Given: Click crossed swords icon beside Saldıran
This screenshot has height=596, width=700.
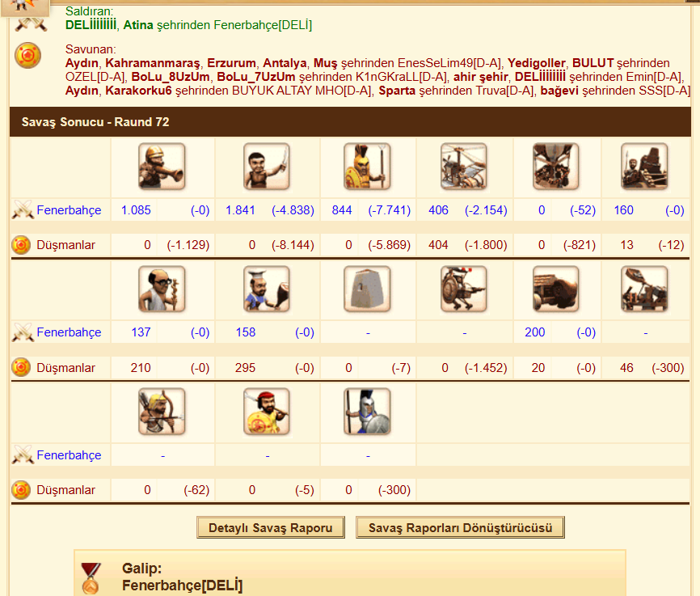Looking at the screenshot, I should point(31,23).
